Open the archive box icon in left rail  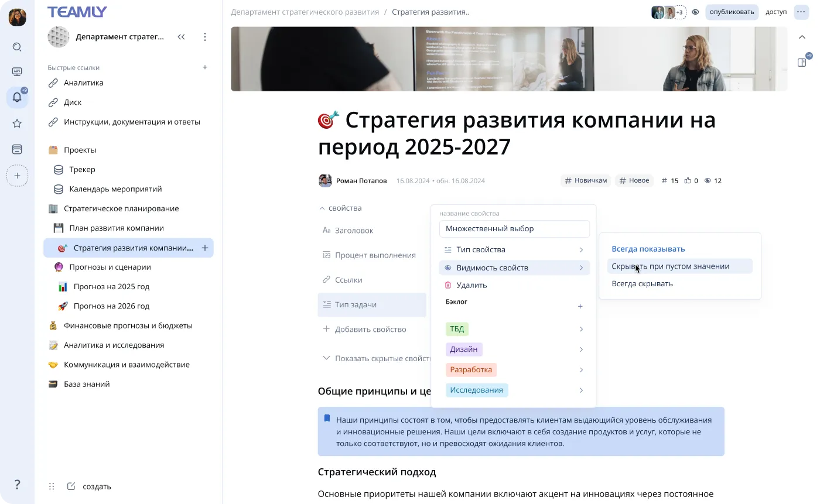point(17,149)
